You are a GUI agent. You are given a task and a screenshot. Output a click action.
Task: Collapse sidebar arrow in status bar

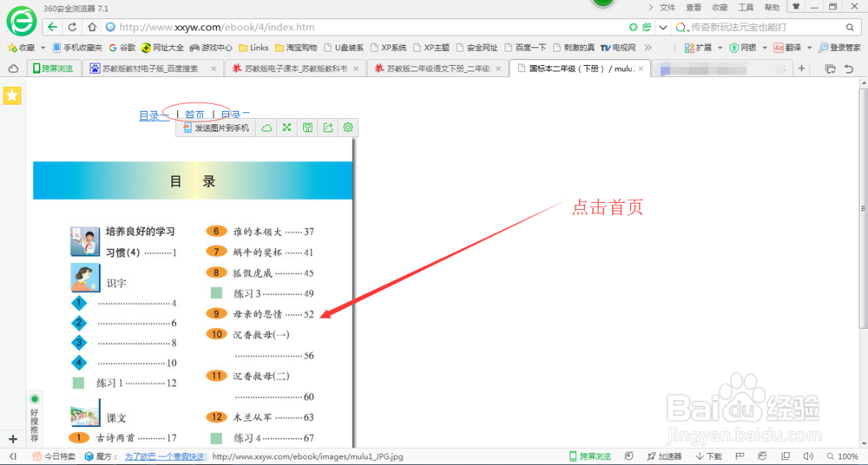13,456
